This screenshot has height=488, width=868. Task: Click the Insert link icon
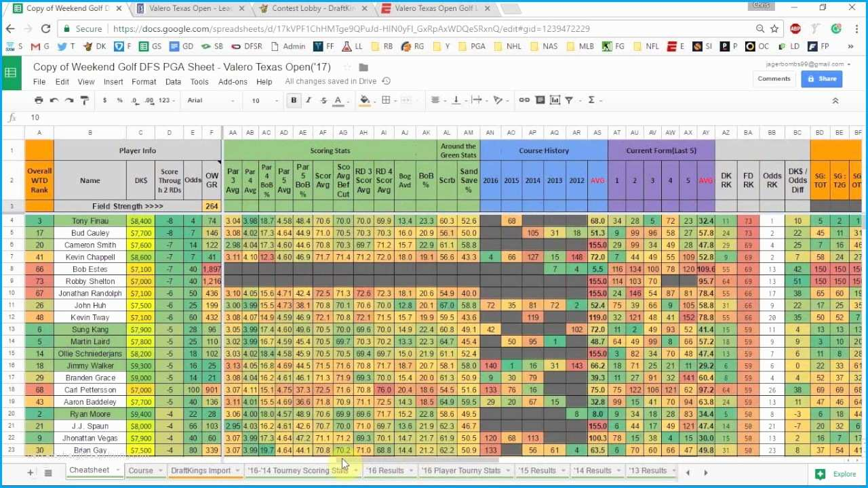click(x=524, y=100)
